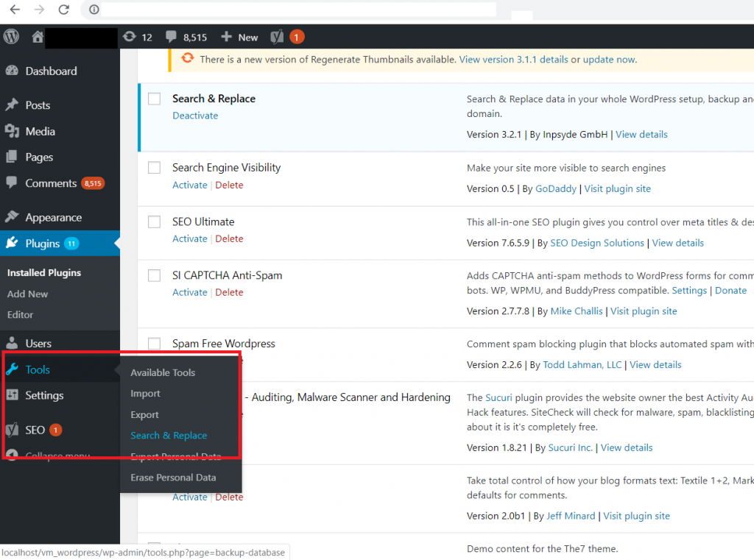Open SI CAPTCHA Settings link
This screenshot has width=754, height=560.
(x=689, y=291)
